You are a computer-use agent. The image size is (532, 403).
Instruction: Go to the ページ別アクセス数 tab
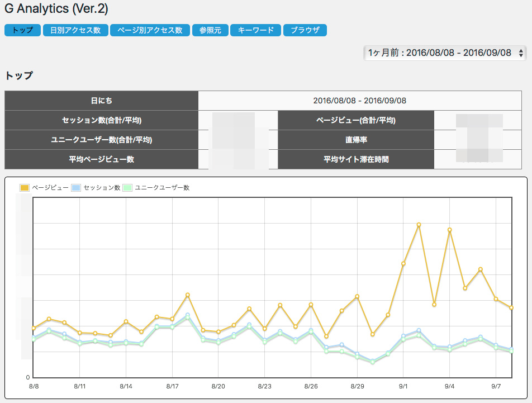tap(150, 30)
